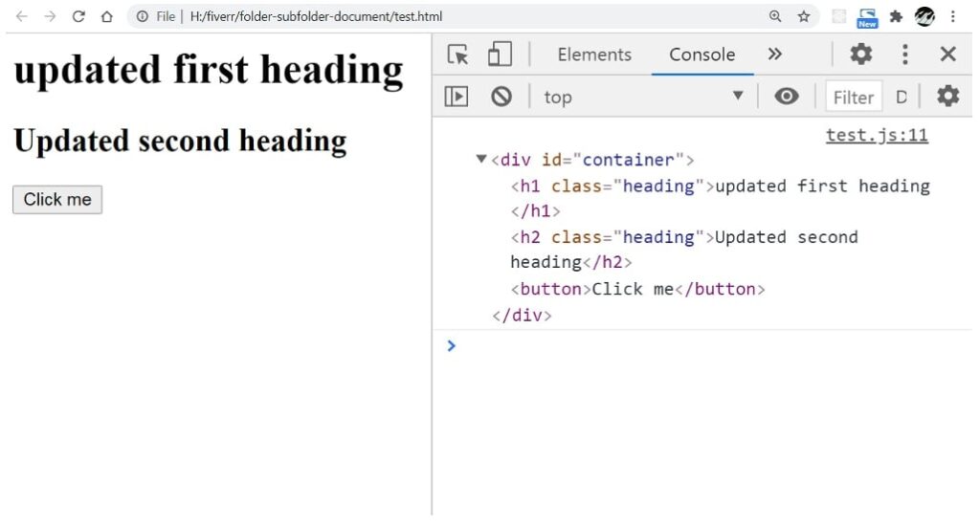
Task: Show the console sidebar
Action: (457, 97)
